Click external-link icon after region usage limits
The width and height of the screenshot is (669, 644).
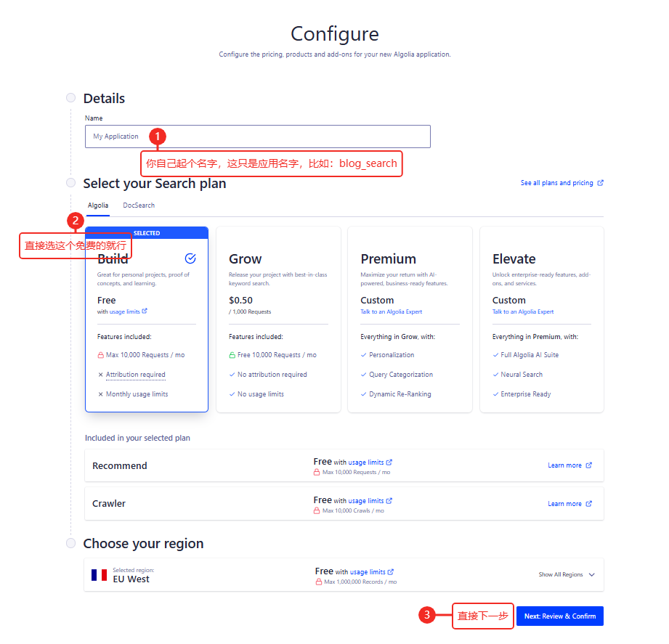pyautogui.click(x=391, y=572)
